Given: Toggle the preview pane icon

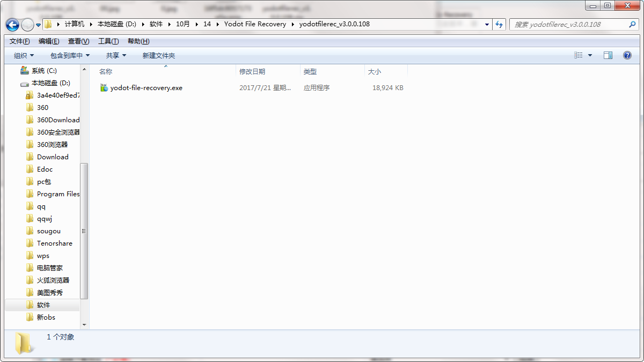Looking at the screenshot, I should (608, 55).
